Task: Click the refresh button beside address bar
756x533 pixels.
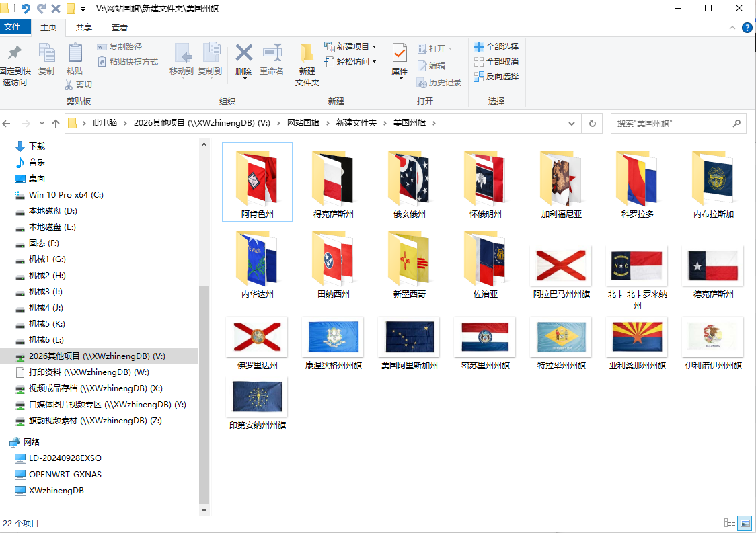Action: coord(593,124)
